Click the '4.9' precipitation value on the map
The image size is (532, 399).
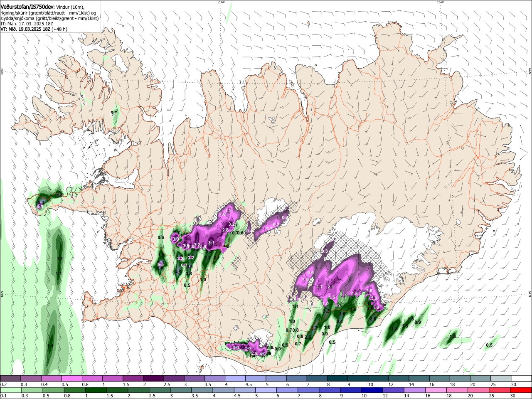click(178, 272)
